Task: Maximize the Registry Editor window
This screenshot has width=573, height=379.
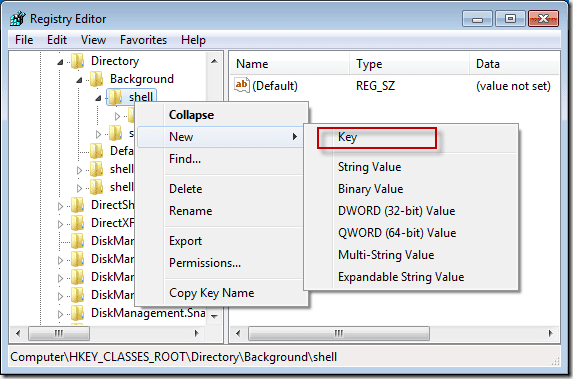Action: (x=510, y=19)
